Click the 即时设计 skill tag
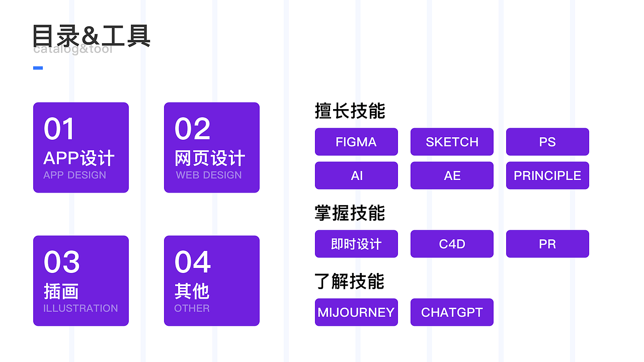 point(356,244)
